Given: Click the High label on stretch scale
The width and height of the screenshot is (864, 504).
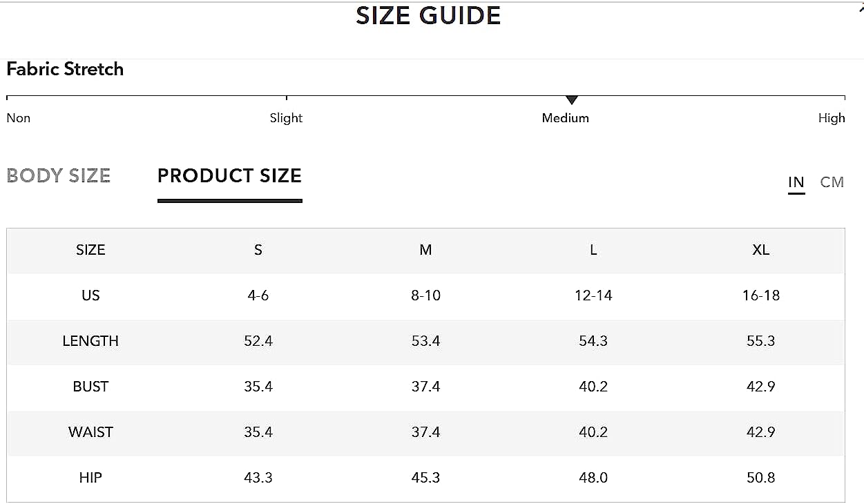Looking at the screenshot, I should pos(832,118).
